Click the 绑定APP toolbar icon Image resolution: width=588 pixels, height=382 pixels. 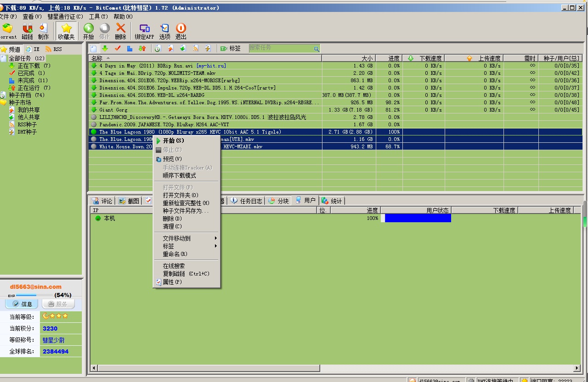point(144,31)
